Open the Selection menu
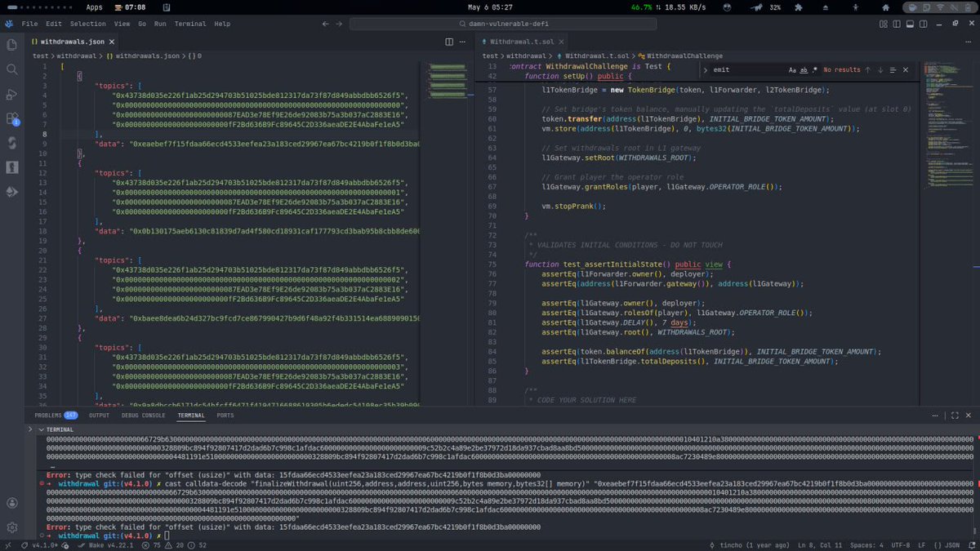 87,24
